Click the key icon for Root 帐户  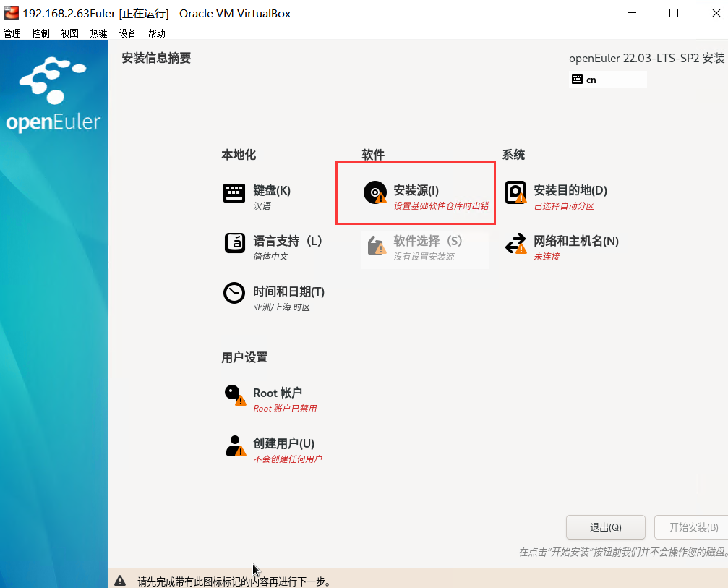coord(235,395)
